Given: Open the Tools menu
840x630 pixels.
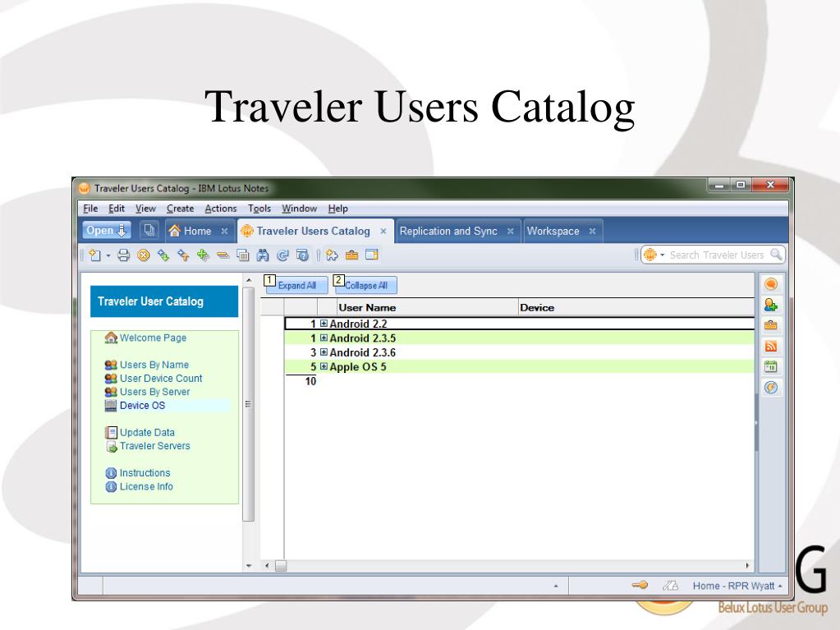Looking at the screenshot, I should coord(259,209).
